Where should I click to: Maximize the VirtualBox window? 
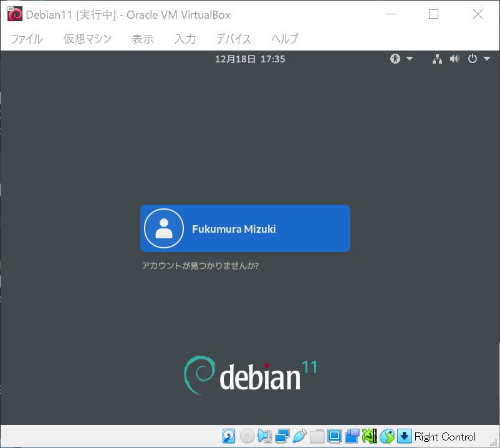coord(433,14)
